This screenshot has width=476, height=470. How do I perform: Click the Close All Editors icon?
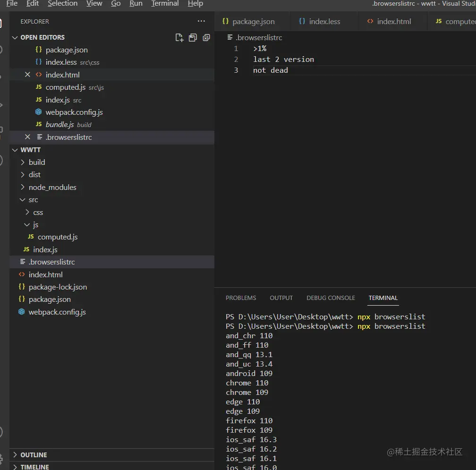coord(206,38)
